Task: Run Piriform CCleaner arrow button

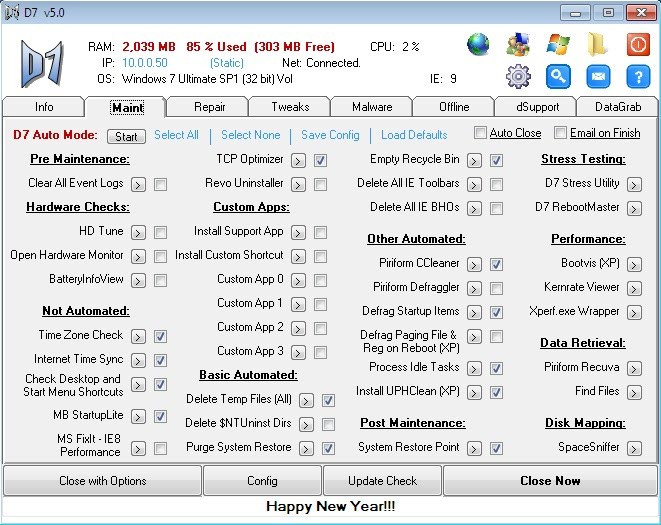Action: (474, 264)
